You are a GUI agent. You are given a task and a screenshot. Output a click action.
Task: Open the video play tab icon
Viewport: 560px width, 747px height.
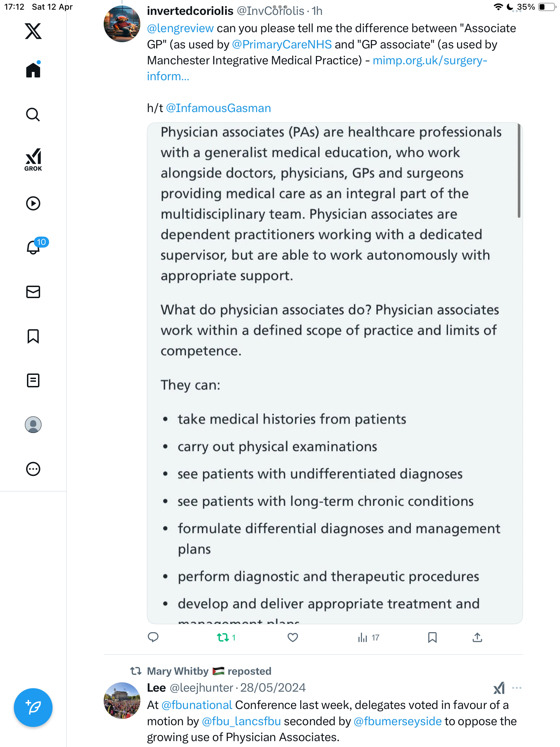click(x=33, y=203)
